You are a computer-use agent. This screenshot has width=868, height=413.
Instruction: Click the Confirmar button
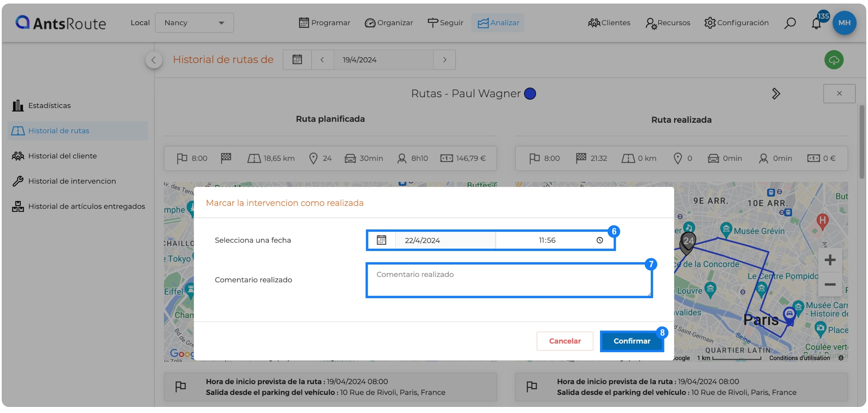click(632, 341)
